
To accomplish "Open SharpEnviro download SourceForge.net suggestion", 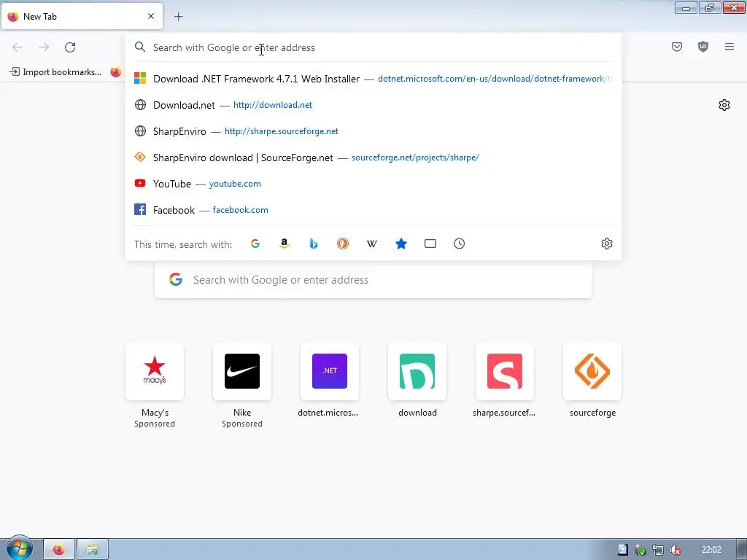I will pyautogui.click(x=373, y=157).
